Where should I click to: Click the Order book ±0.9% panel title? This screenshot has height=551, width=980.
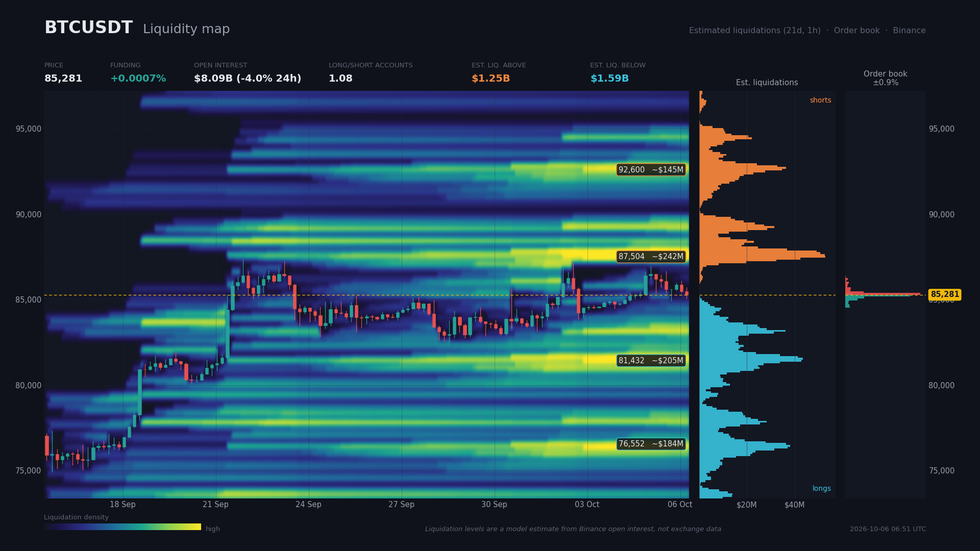pyautogui.click(x=886, y=78)
